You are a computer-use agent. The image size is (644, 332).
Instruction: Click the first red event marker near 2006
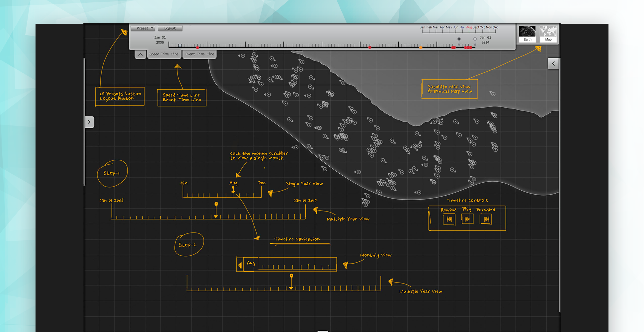click(x=198, y=47)
